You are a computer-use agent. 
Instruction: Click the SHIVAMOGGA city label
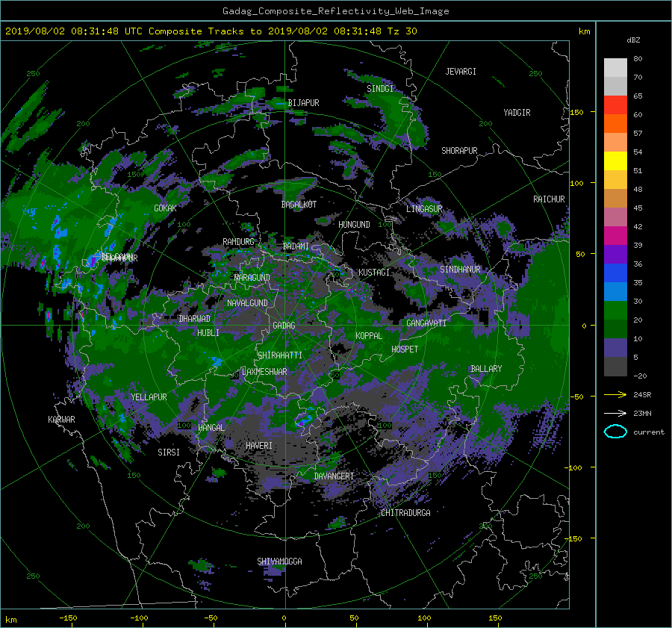279,562
